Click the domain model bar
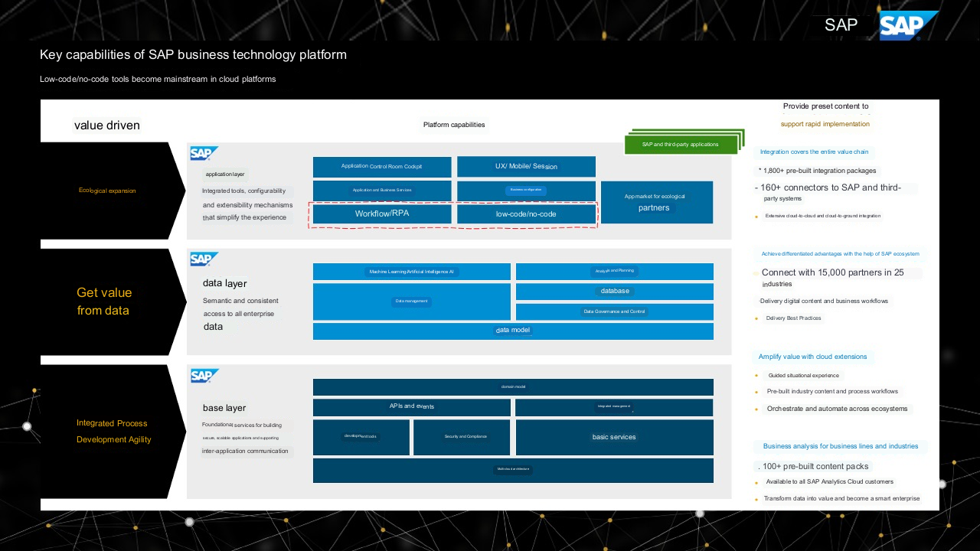Viewport: 980px width, 551px height. 513,387
